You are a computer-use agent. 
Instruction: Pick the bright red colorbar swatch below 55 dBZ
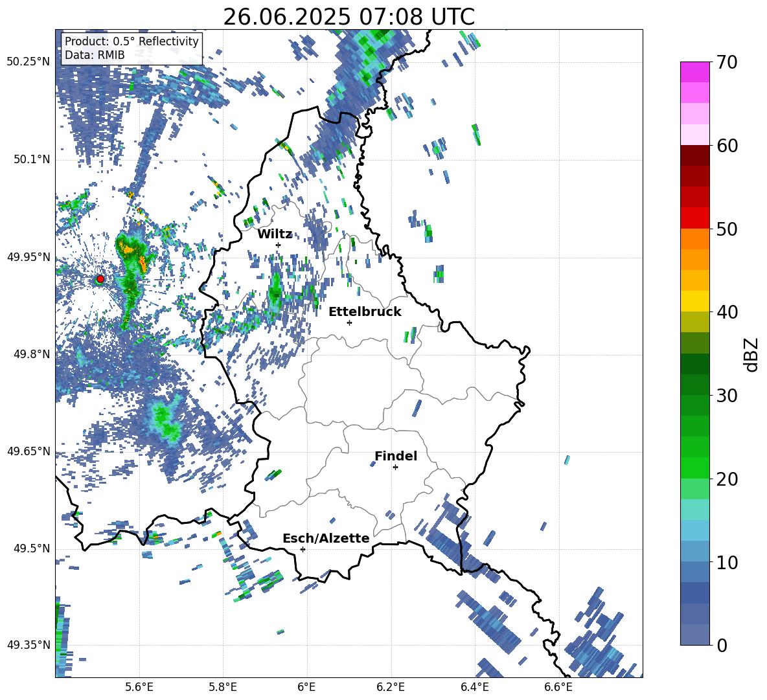pyautogui.click(x=694, y=218)
